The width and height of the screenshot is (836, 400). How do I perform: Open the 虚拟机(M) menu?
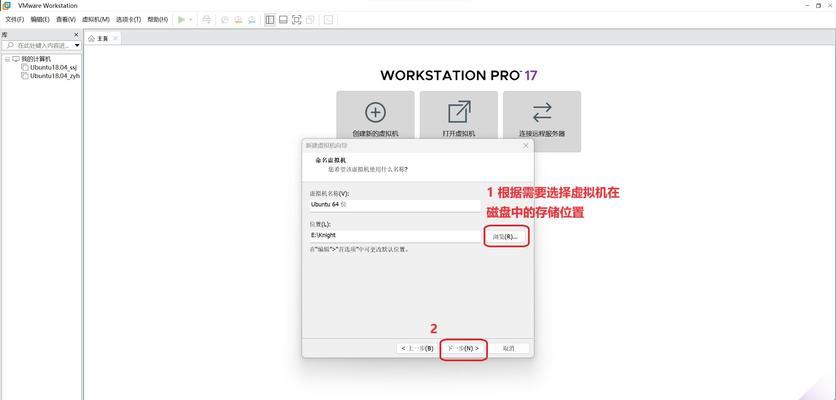[96, 20]
